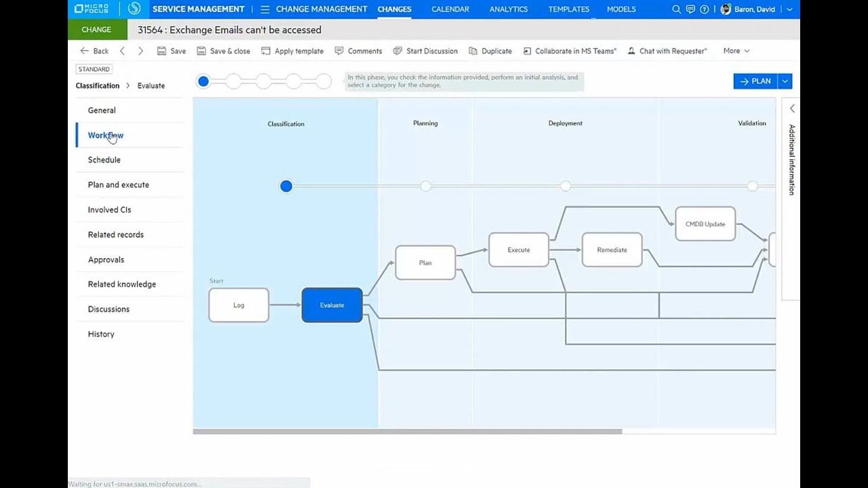The width and height of the screenshot is (868, 488).
Task: Click the Execute workflow node
Action: click(519, 250)
